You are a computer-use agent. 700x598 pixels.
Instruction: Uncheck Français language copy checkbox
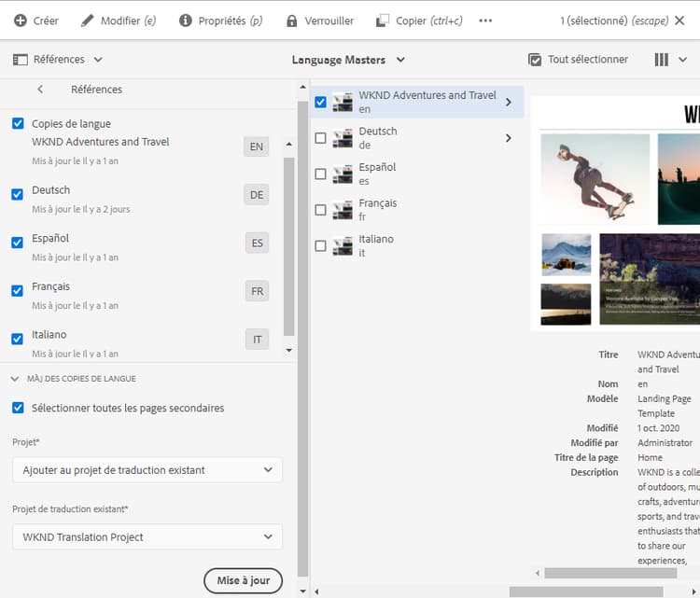point(17,291)
